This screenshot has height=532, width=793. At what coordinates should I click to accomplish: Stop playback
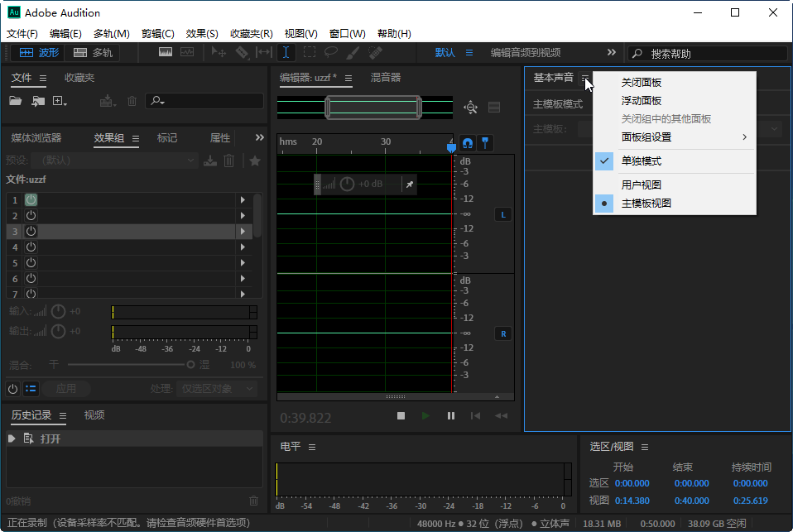[x=401, y=415]
